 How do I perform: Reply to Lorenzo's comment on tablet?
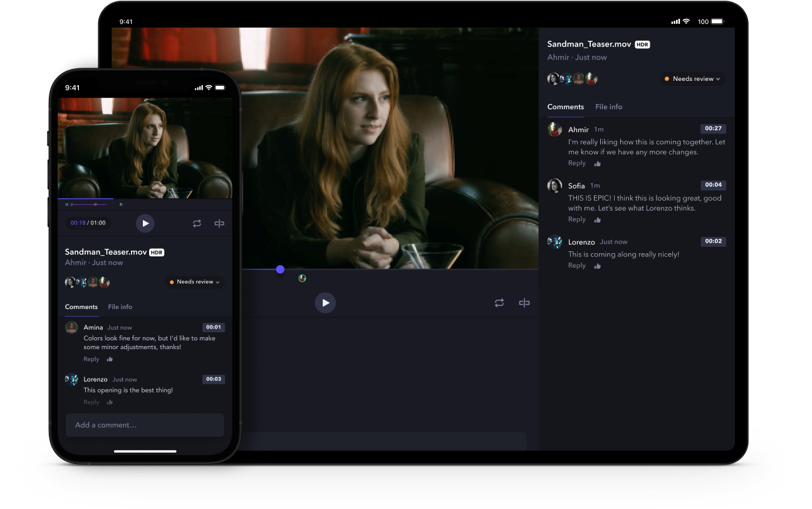[576, 266]
